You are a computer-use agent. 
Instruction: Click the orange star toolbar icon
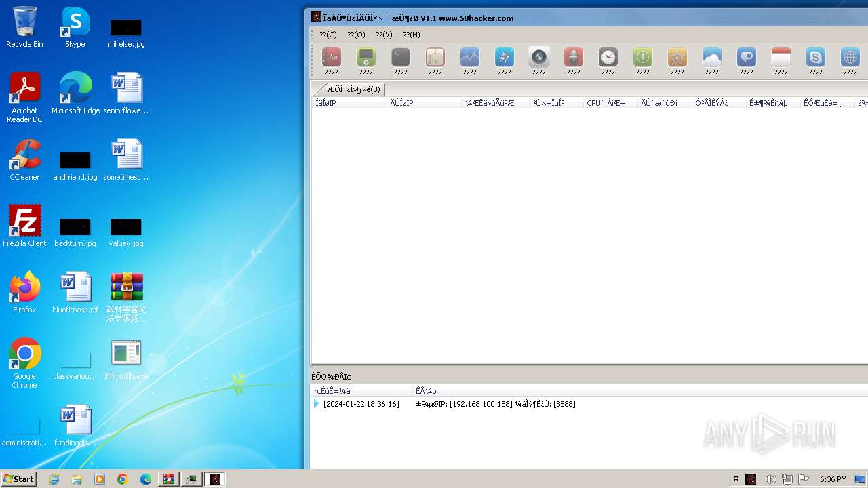(677, 58)
